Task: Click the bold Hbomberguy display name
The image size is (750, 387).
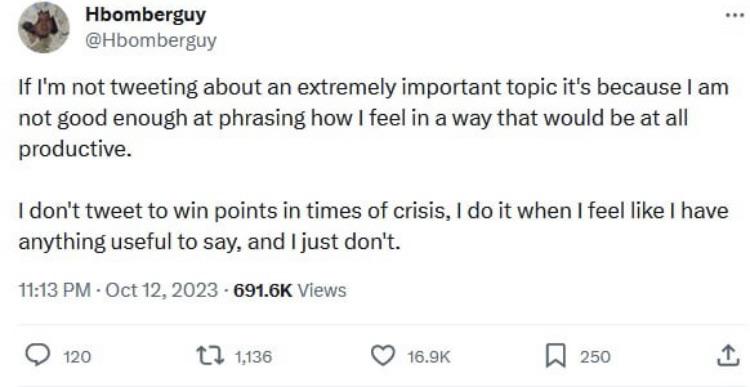Action: pyautogui.click(x=146, y=15)
